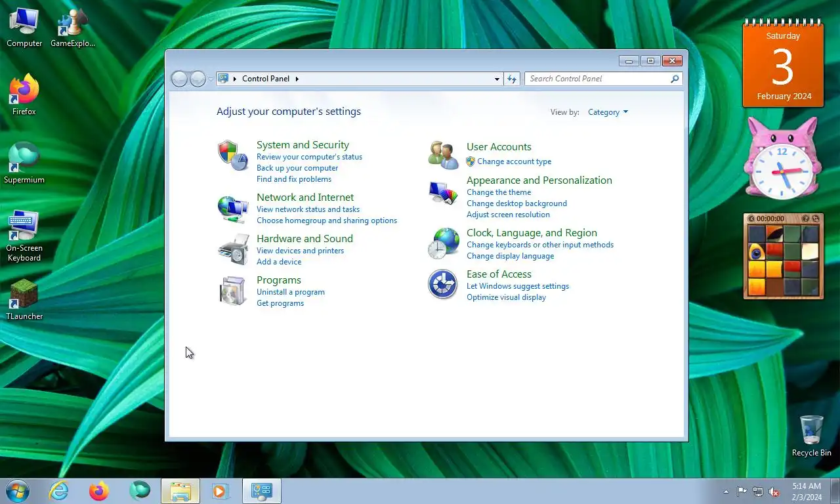Open Windows Media Player from the taskbar
Screen dimensions: 840x504
point(220,491)
